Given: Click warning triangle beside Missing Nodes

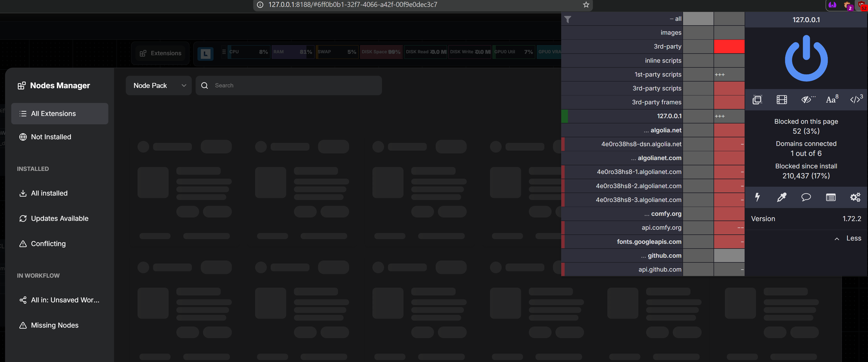Looking at the screenshot, I should pos(23,325).
